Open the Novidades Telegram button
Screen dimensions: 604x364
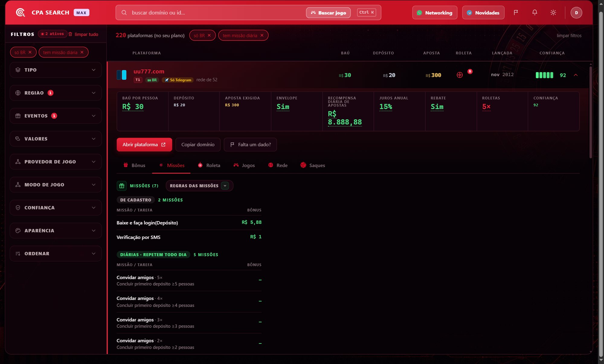point(483,13)
